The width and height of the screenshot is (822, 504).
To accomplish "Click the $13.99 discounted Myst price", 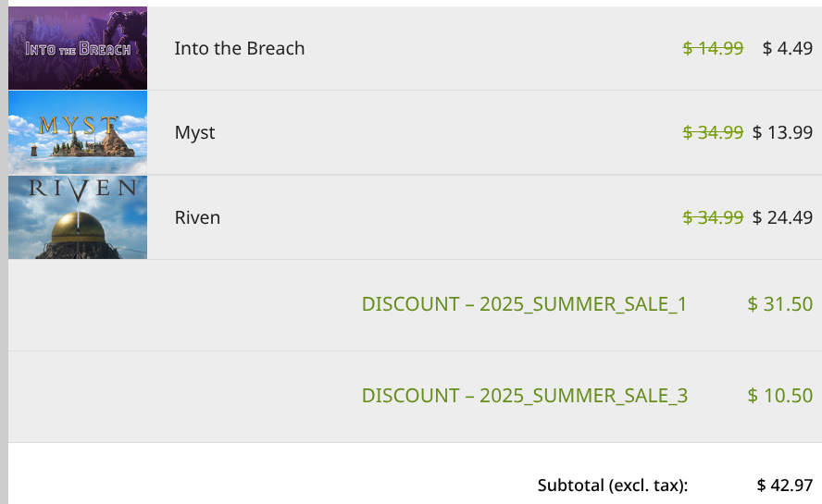I will click(783, 132).
